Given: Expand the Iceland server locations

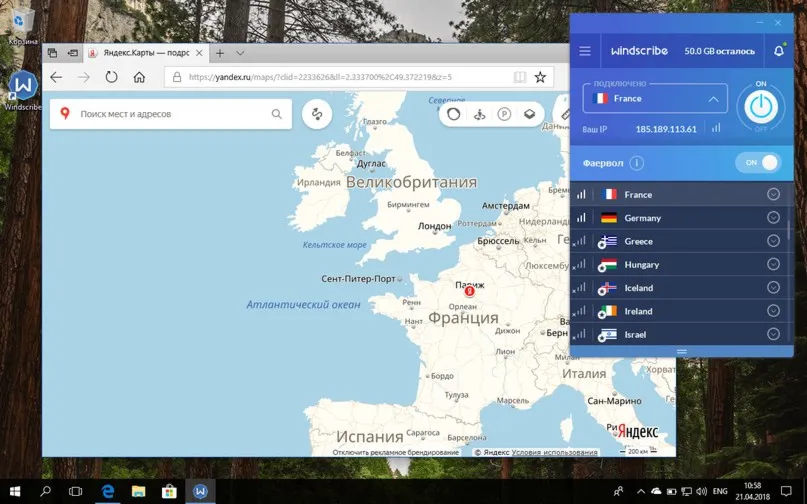Looking at the screenshot, I should 773,287.
